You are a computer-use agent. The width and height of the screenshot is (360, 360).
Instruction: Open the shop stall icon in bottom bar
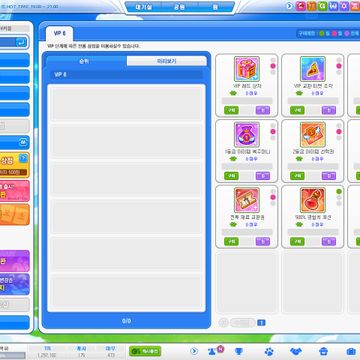pos(323,351)
